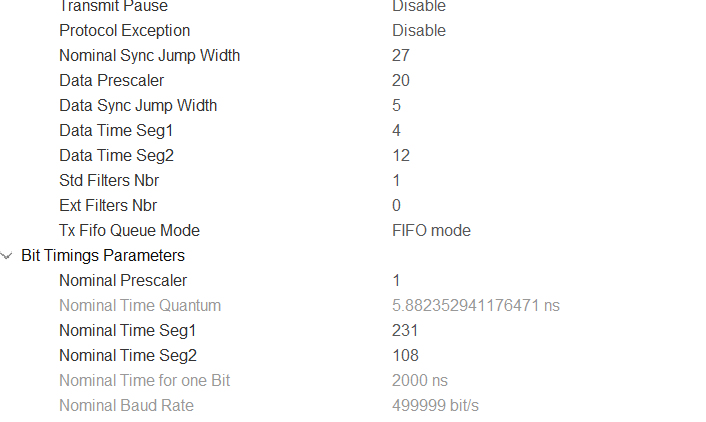Image resolution: width=706 pixels, height=422 pixels.
Task: Edit Data Time Seg2 value 12
Action: [x=401, y=156]
